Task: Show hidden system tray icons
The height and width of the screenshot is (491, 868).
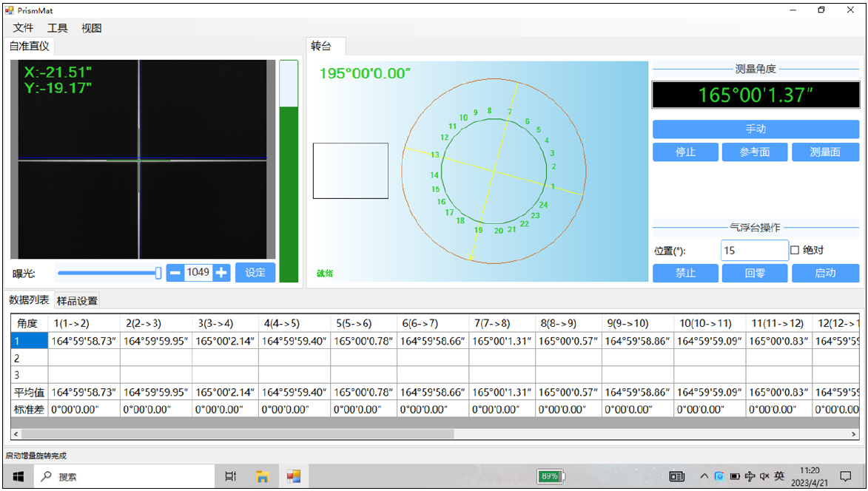Action: 704,477
